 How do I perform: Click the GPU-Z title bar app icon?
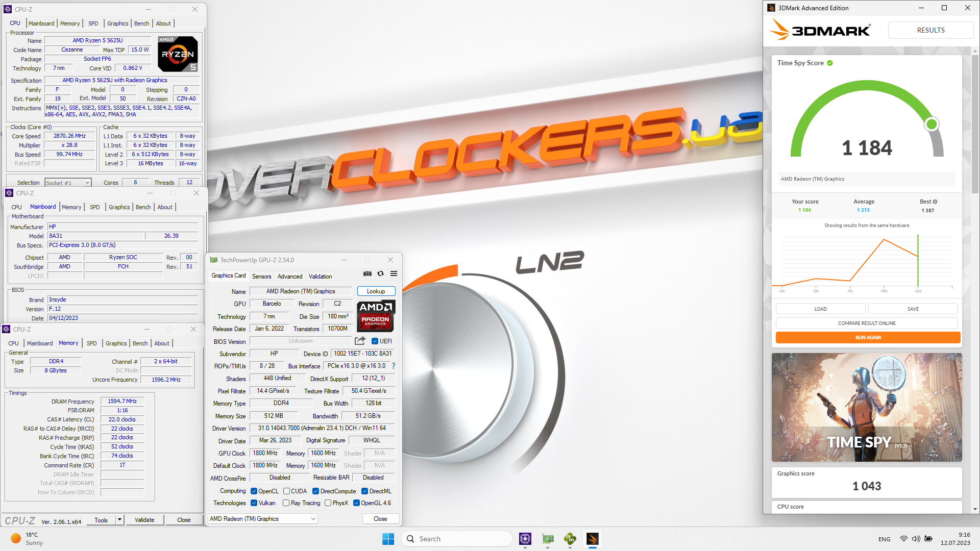click(214, 260)
